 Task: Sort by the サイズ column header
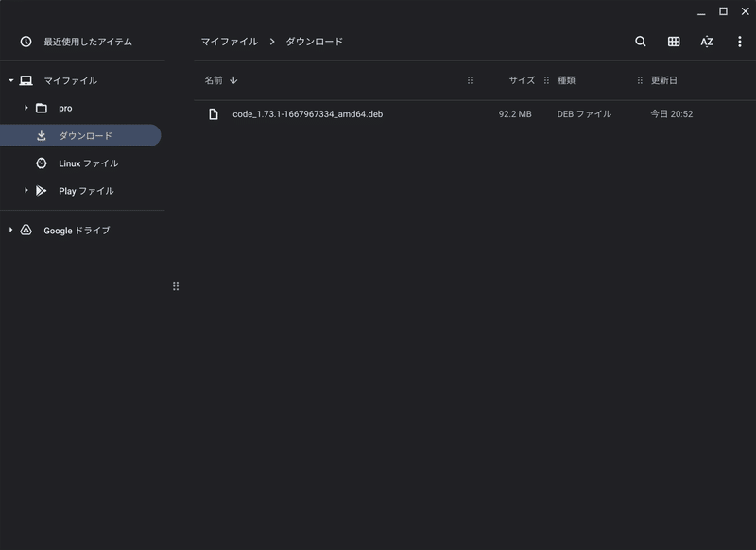522,80
